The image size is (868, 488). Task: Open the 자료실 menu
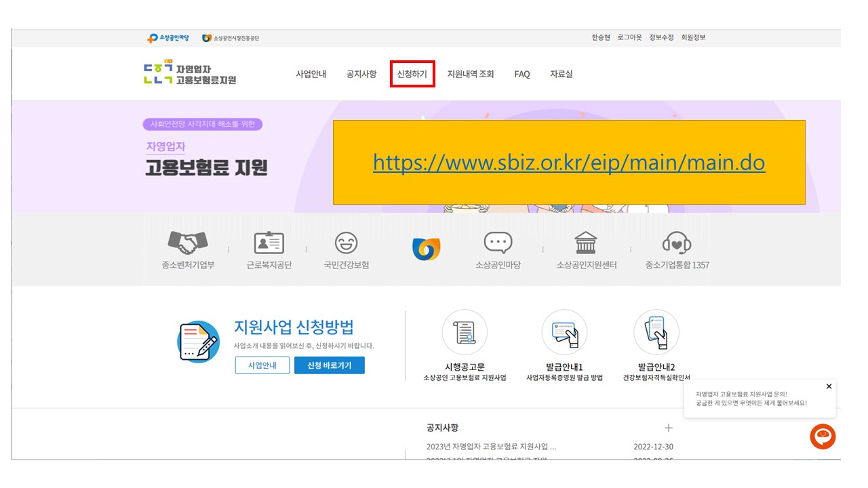(561, 74)
